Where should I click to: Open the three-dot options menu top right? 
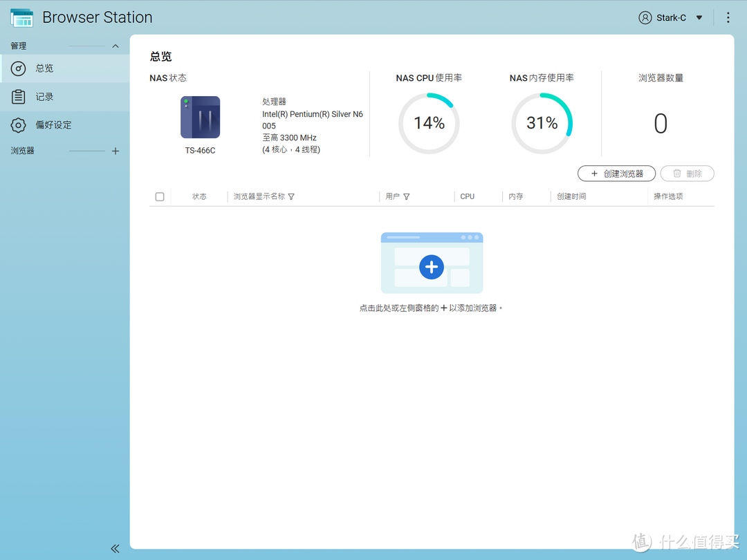coord(728,17)
